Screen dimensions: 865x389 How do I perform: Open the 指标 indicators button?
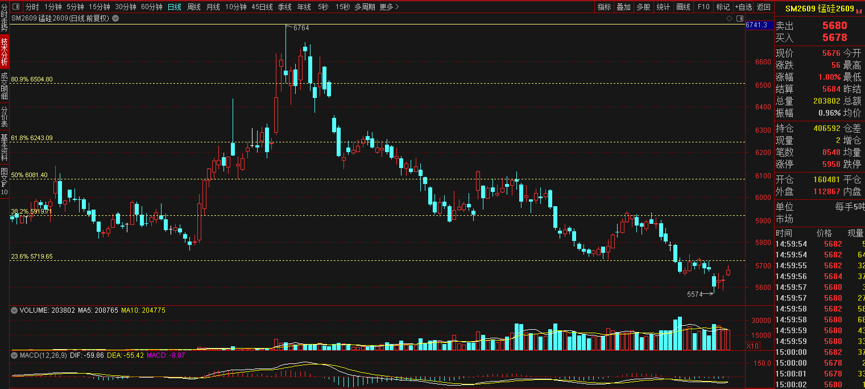tap(604, 7)
